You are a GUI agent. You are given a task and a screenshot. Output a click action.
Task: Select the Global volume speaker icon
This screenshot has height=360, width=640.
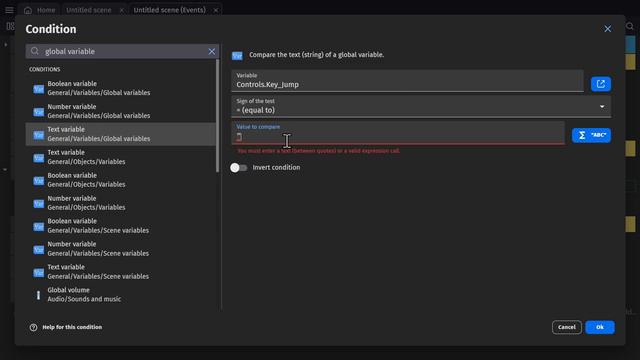click(38, 295)
